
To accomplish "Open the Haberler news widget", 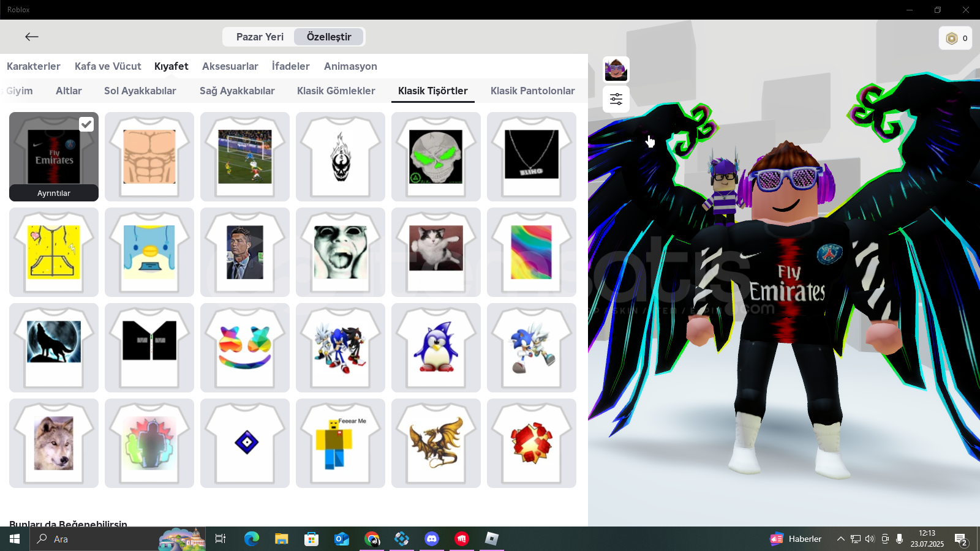I will [796, 539].
